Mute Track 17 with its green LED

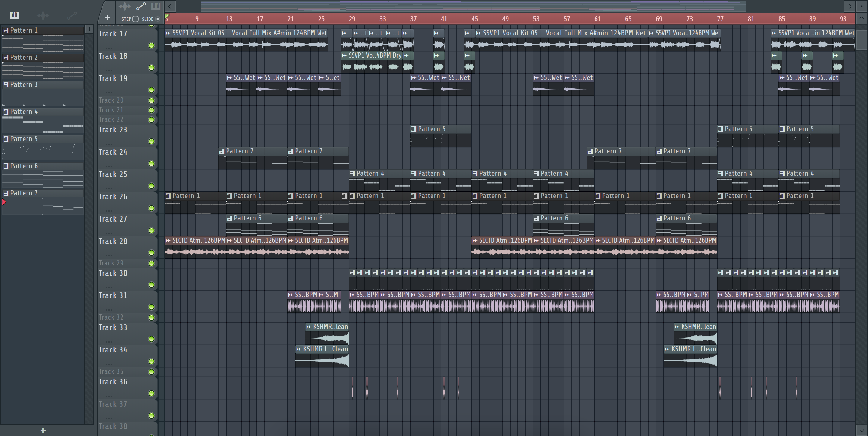pos(152,46)
